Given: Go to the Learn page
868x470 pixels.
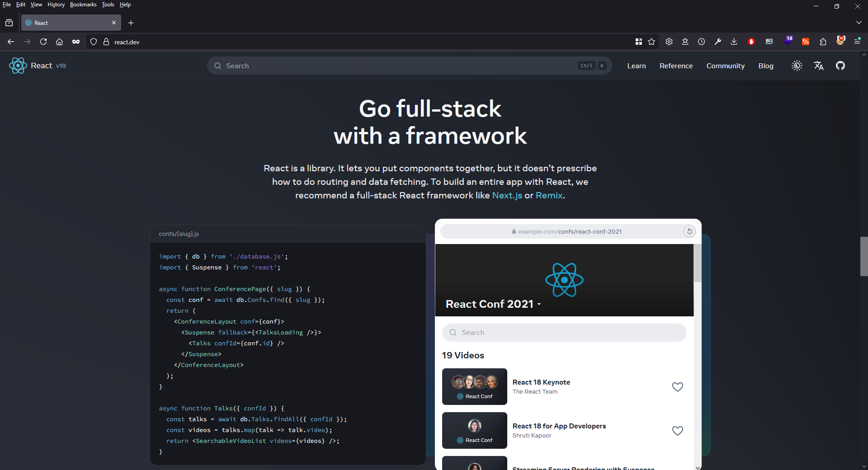Looking at the screenshot, I should click(637, 66).
